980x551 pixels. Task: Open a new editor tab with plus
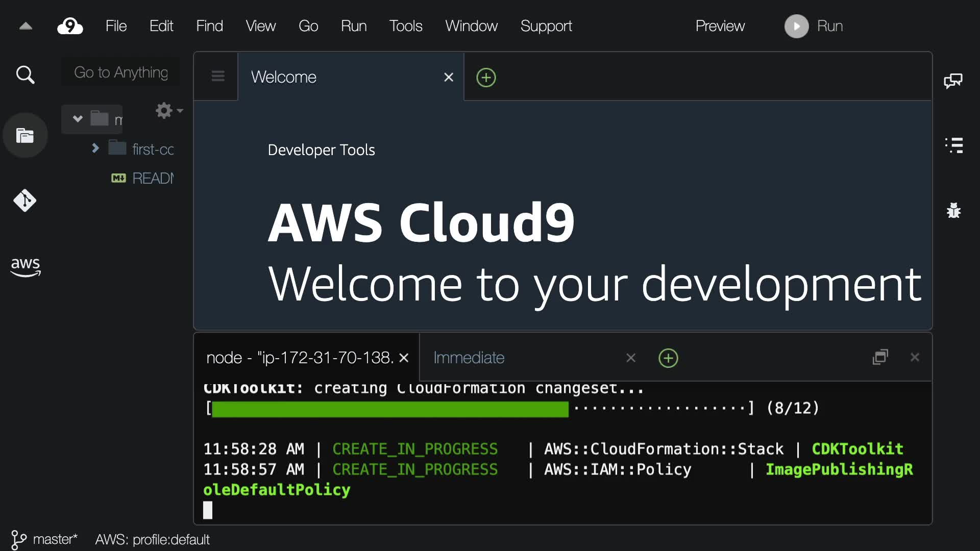click(486, 78)
